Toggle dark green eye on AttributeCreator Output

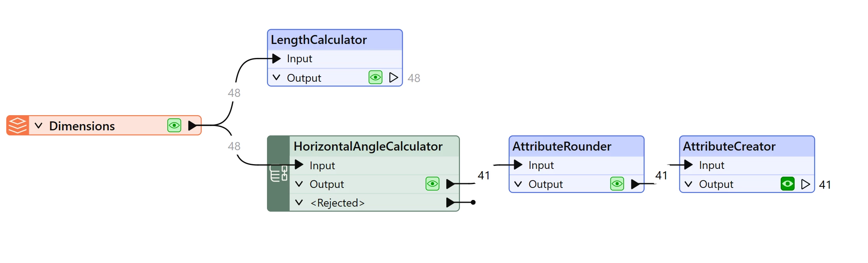[788, 184]
